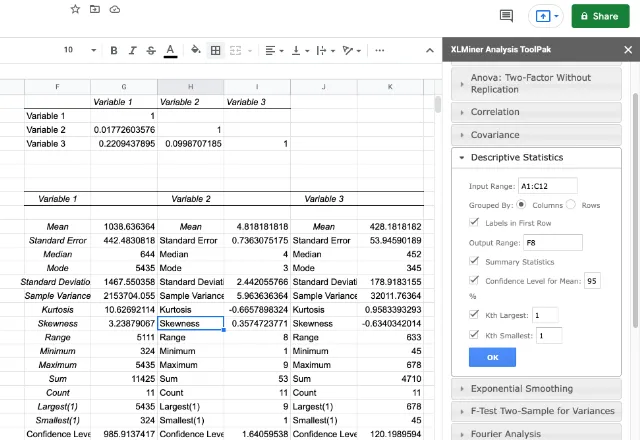Click Kth Smallest value field
Screen dimensions: 640x440
coord(549,336)
